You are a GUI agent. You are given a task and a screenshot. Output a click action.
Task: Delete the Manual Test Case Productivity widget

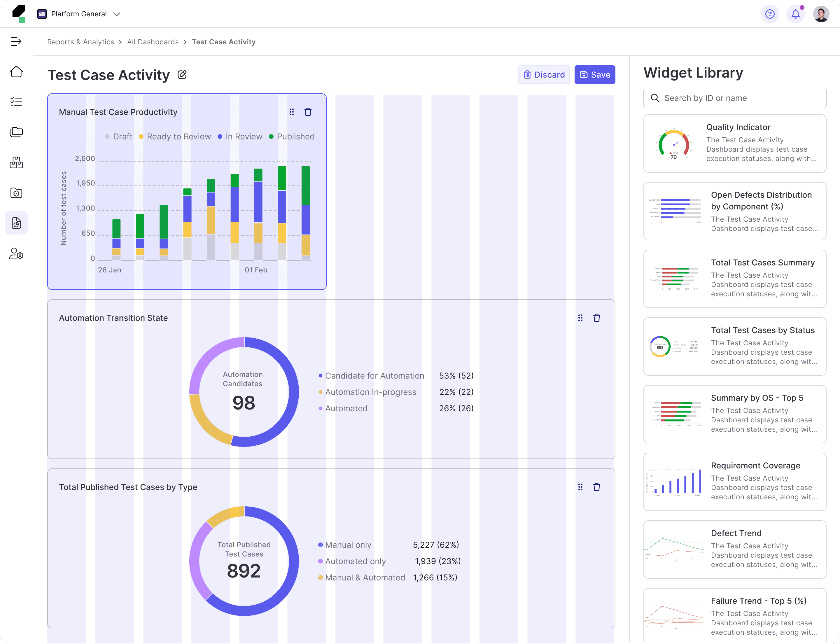click(x=308, y=112)
